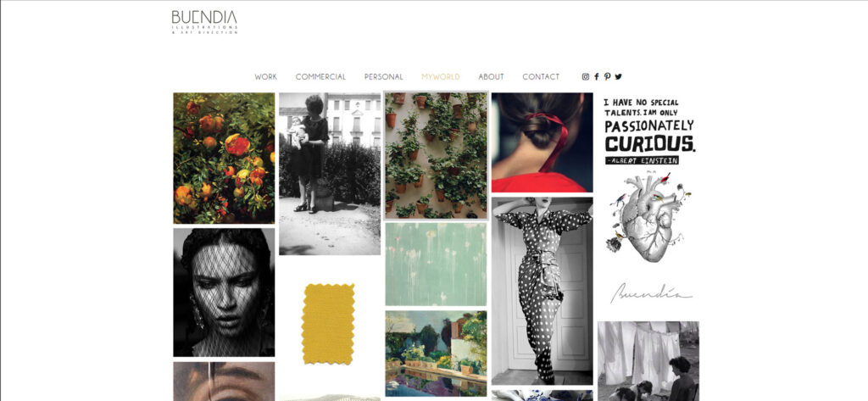
Task: Open the veiled woman portrait
Action: [x=224, y=292]
